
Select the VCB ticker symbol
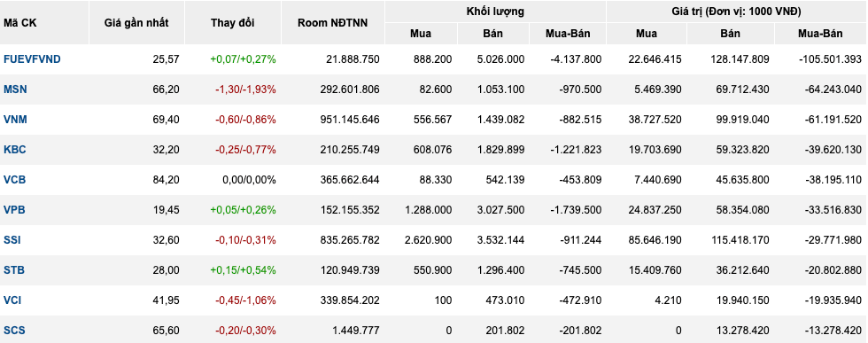pos(15,180)
